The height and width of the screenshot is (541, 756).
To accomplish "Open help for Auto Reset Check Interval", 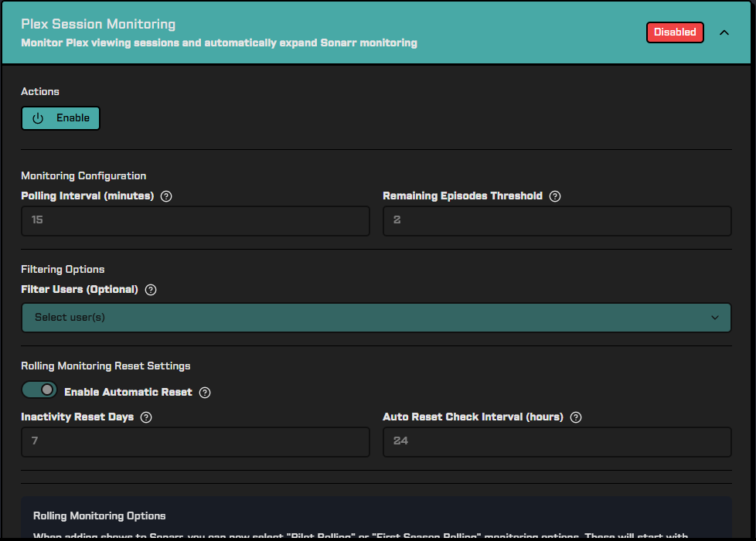I will click(x=576, y=417).
